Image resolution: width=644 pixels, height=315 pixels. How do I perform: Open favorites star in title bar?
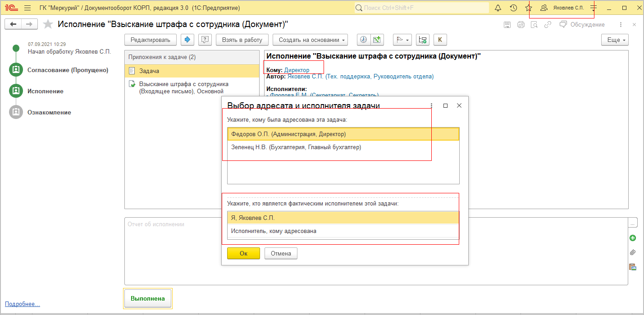[x=529, y=8]
